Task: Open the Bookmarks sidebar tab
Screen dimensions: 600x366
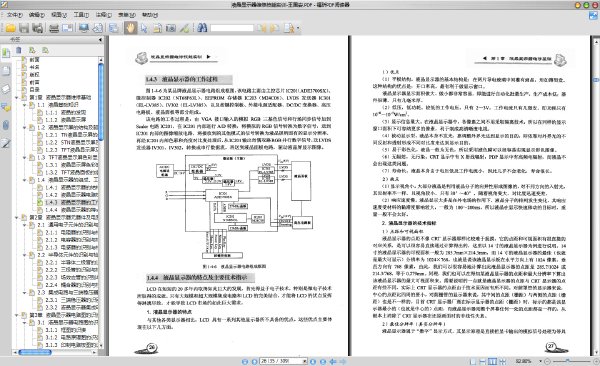Action: [x=6, y=53]
